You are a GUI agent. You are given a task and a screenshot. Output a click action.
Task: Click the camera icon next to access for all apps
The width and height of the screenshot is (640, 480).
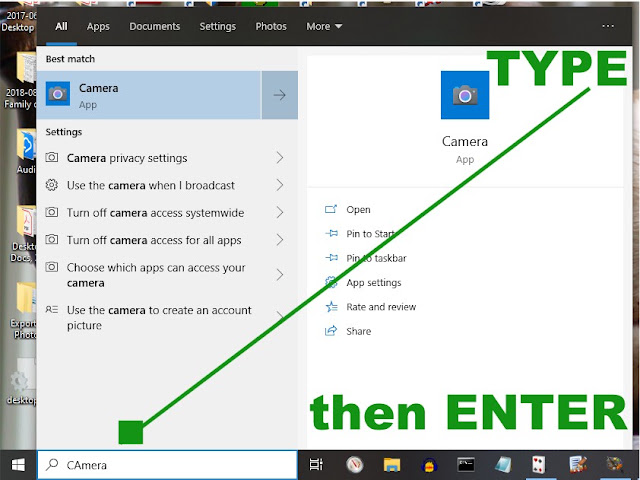click(x=51, y=239)
